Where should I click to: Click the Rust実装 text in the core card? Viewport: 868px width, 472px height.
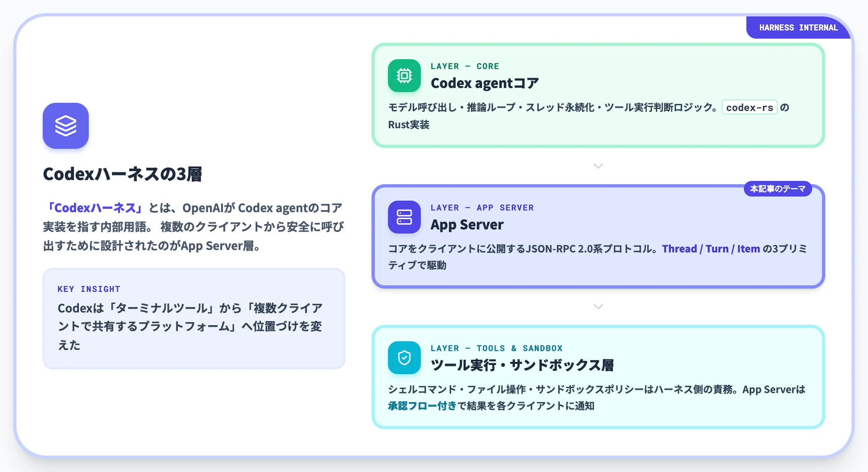409,125
